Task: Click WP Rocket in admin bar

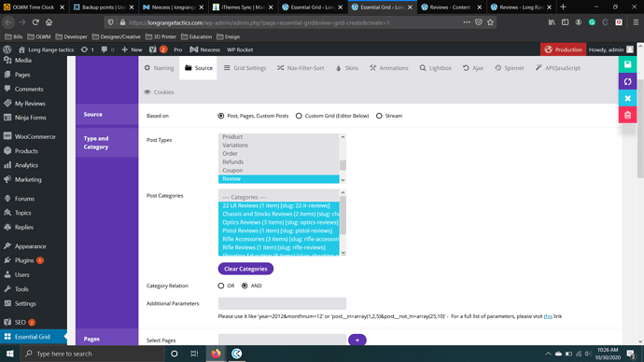Action: click(240, 49)
